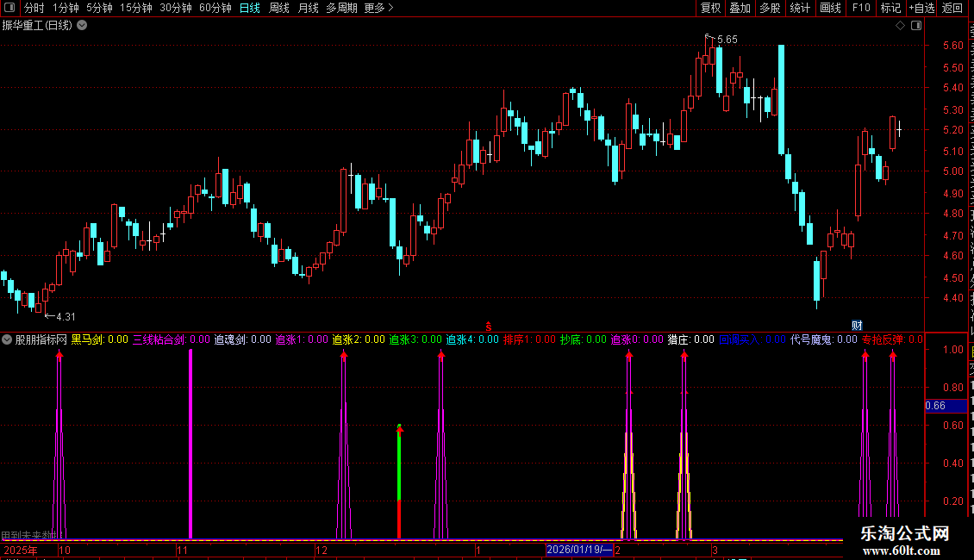Click the 代号魔鬼 indicator label
This screenshot has height=560, width=974.
(x=824, y=339)
